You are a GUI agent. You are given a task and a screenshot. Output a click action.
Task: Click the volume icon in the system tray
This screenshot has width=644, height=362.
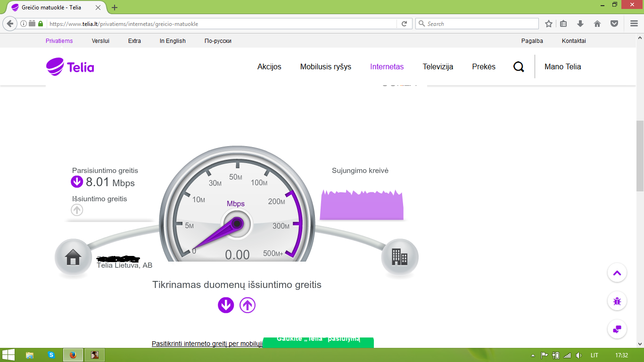pyautogui.click(x=579, y=355)
